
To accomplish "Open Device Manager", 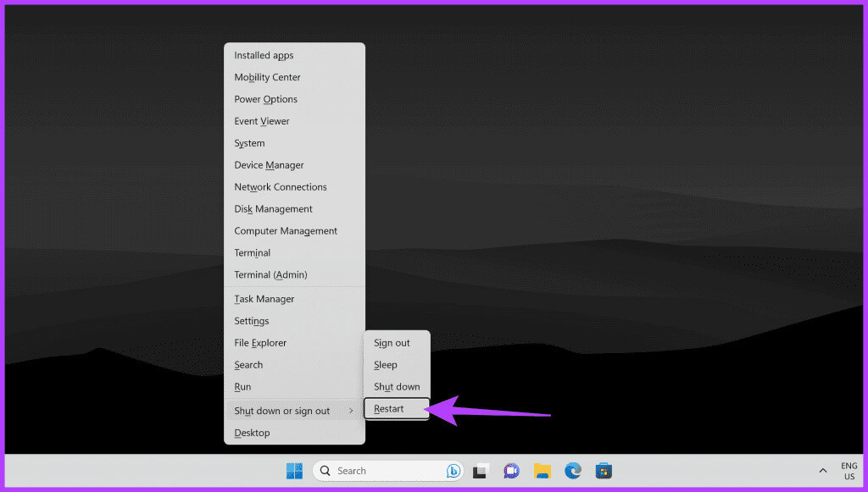I will coord(294,165).
